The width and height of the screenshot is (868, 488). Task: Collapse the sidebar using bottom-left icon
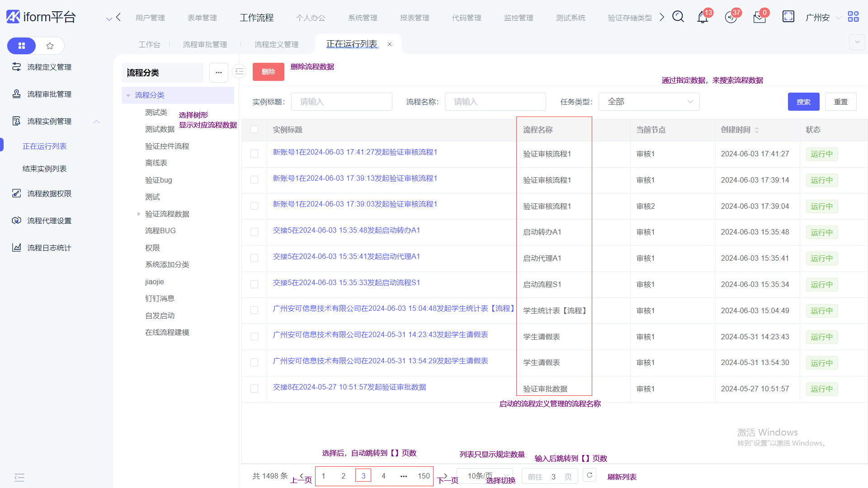[x=19, y=477]
